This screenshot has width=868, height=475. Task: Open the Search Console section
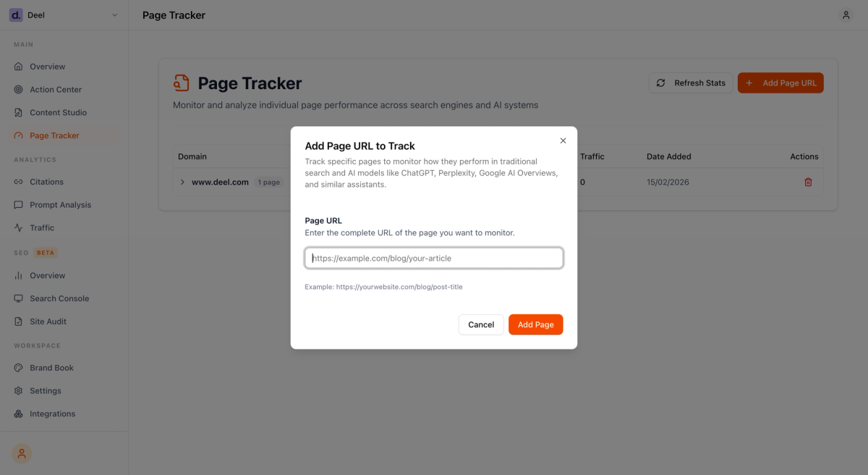point(58,298)
